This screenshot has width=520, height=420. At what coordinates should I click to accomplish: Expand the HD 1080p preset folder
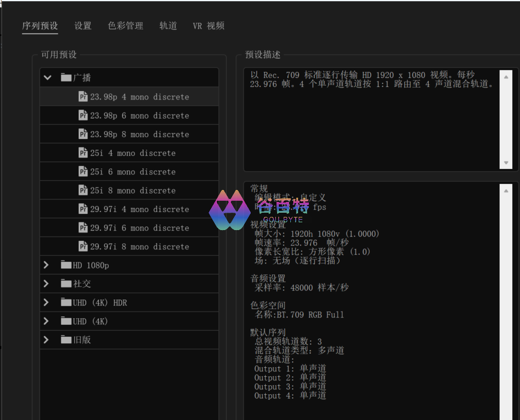point(47,265)
